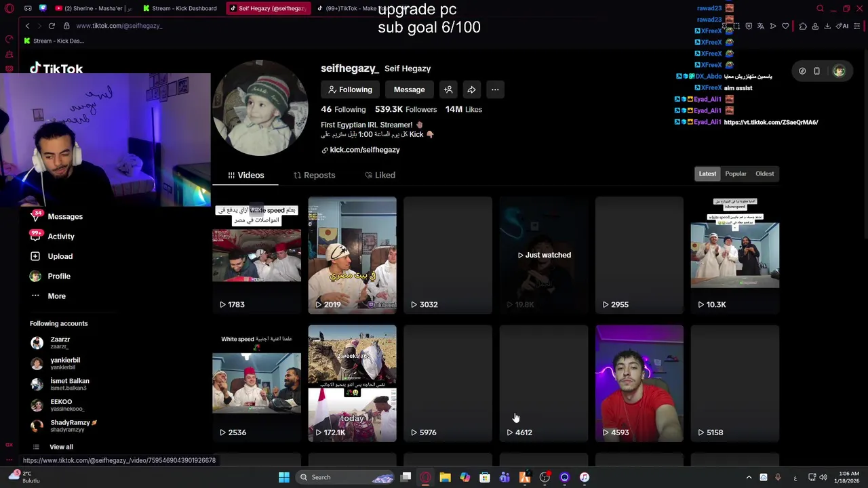This screenshot has width=868, height=488.
Task: Sort videos by Popular
Action: (x=736, y=174)
